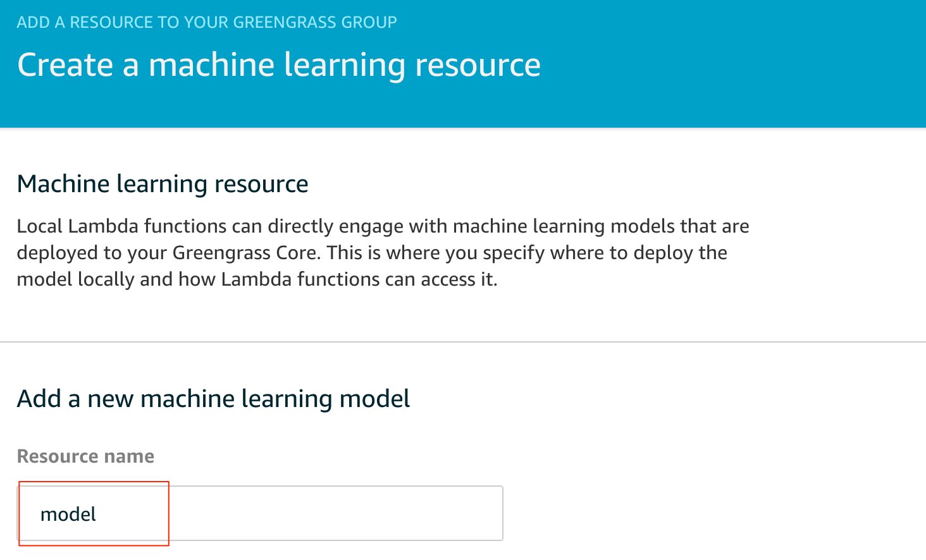926x560 pixels.
Task: Click the "Create a machine learning resource" page title
Action: tap(279, 65)
